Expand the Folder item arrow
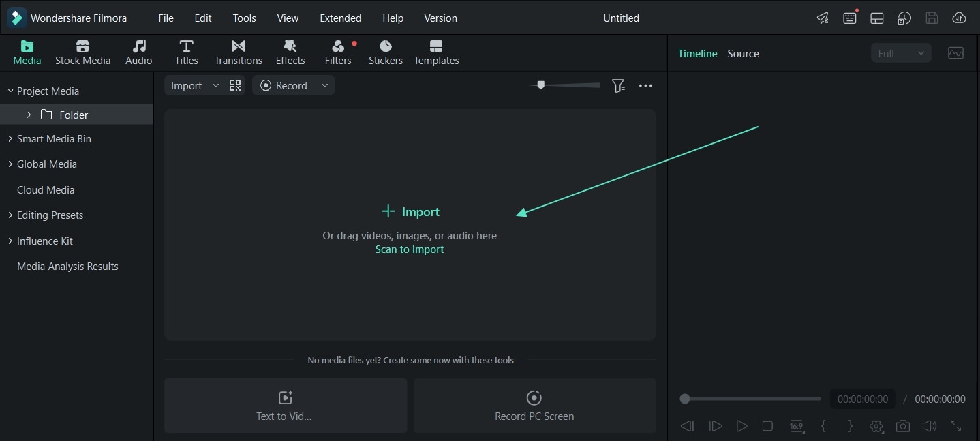This screenshot has height=441, width=980. (29, 115)
